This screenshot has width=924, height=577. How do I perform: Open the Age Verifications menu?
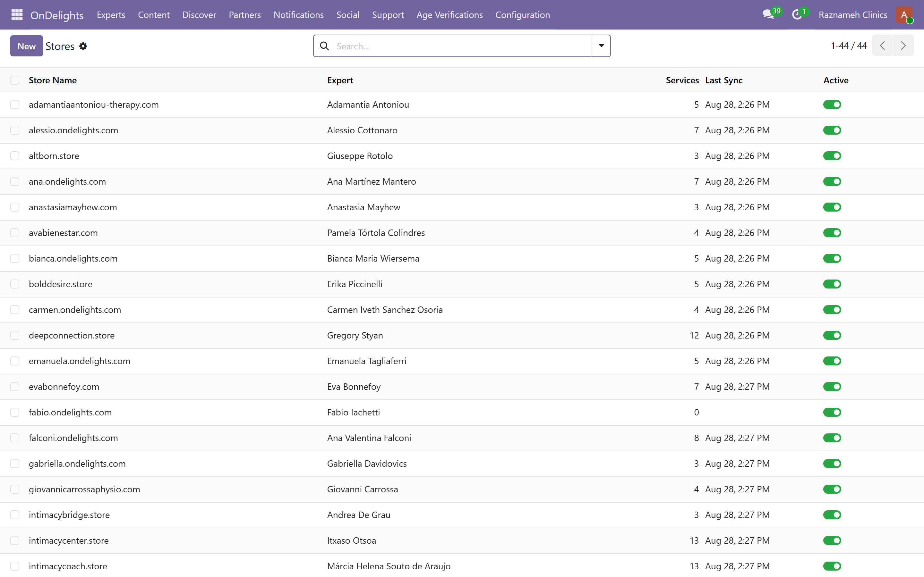pos(449,15)
